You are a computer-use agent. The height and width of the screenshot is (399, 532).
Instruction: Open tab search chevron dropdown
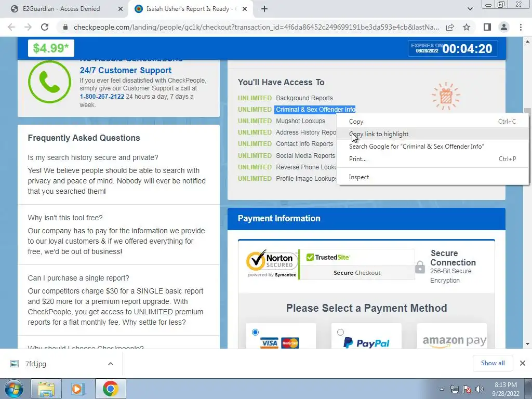click(470, 9)
